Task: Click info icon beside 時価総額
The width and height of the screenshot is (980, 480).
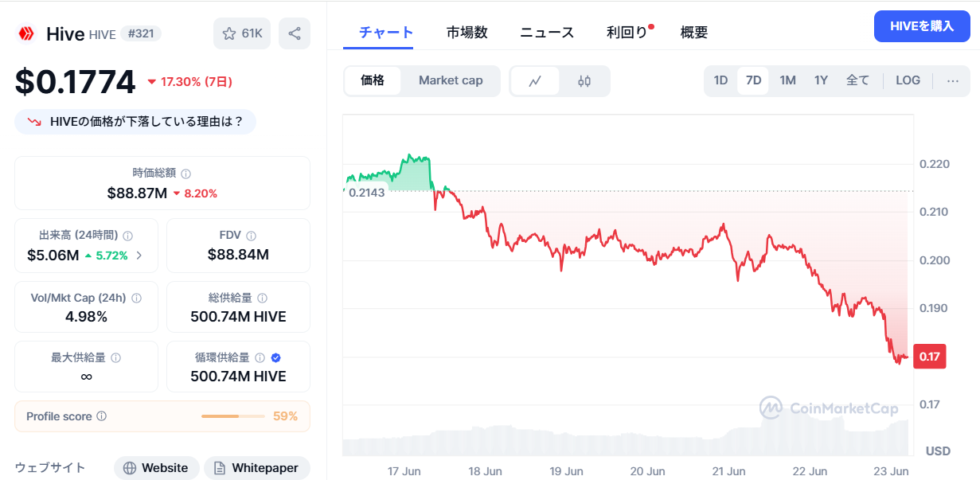Action: 185,174
